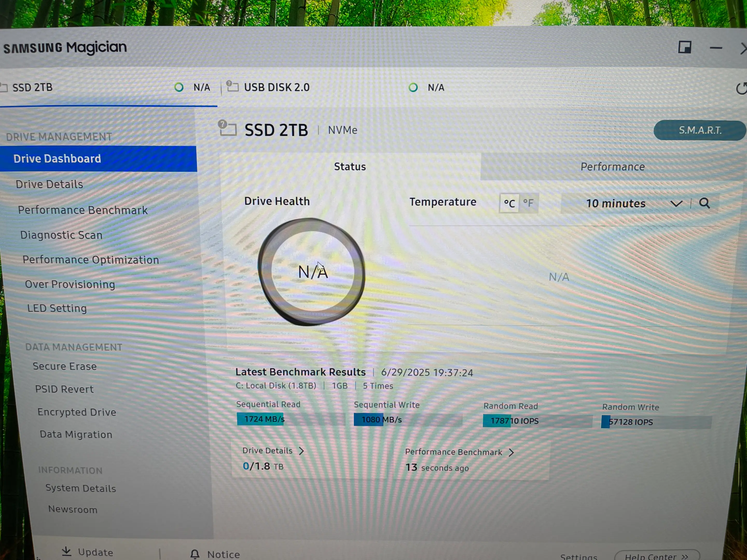
Task: Refresh the drive list with the reload icon
Action: click(741, 88)
